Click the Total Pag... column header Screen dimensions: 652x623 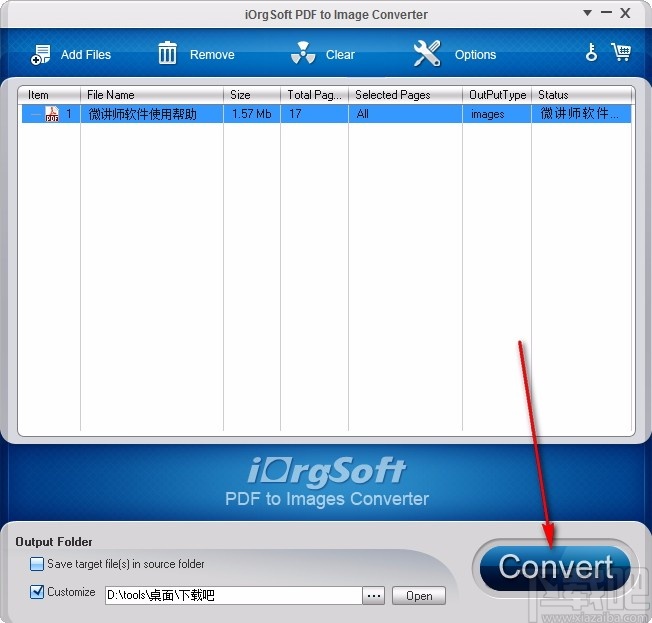pyautogui.click(x=314, y=95)
